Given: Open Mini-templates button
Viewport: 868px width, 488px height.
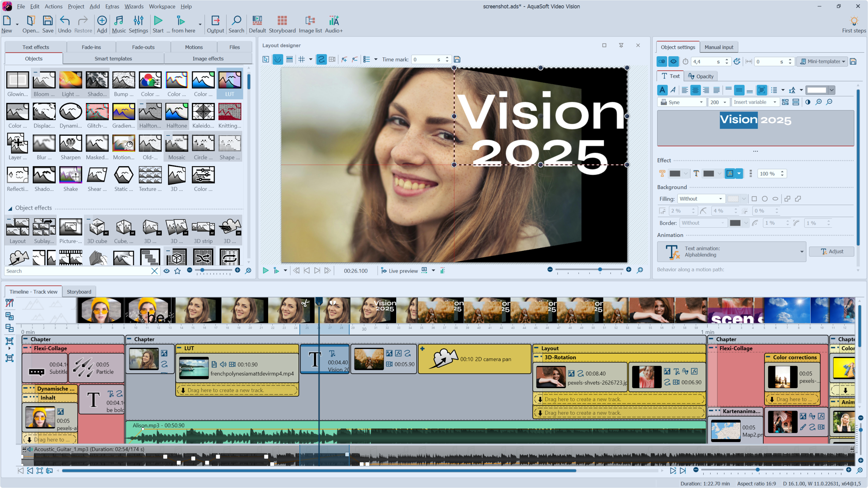Looking at the screenshot, I should click(x=822, y=61).
